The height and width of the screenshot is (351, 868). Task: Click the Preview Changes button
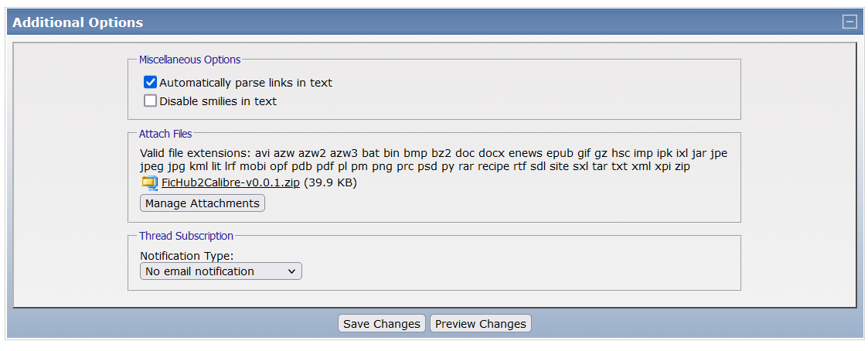pyautogui.click(x=480, y=324)
